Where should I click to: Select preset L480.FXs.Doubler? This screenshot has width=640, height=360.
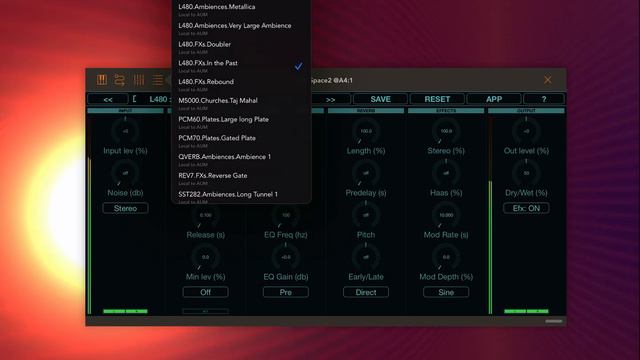241,47
